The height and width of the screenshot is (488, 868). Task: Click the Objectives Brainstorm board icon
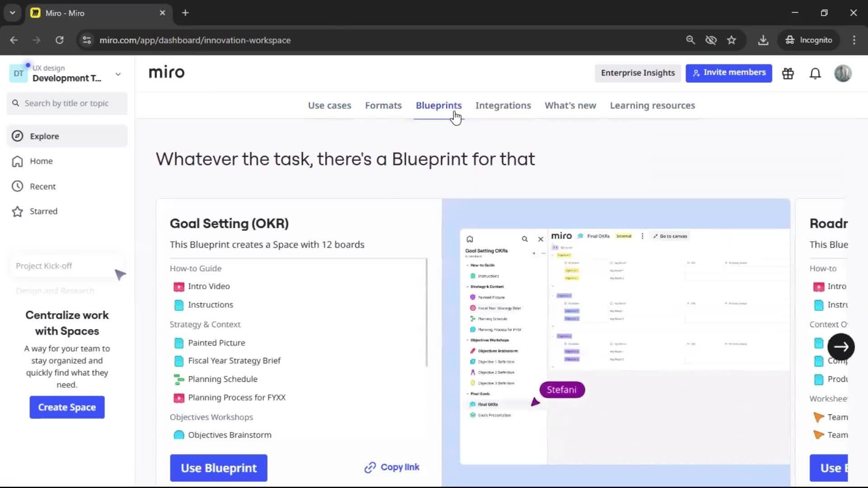pyautogui.click(x=179, y=435)
